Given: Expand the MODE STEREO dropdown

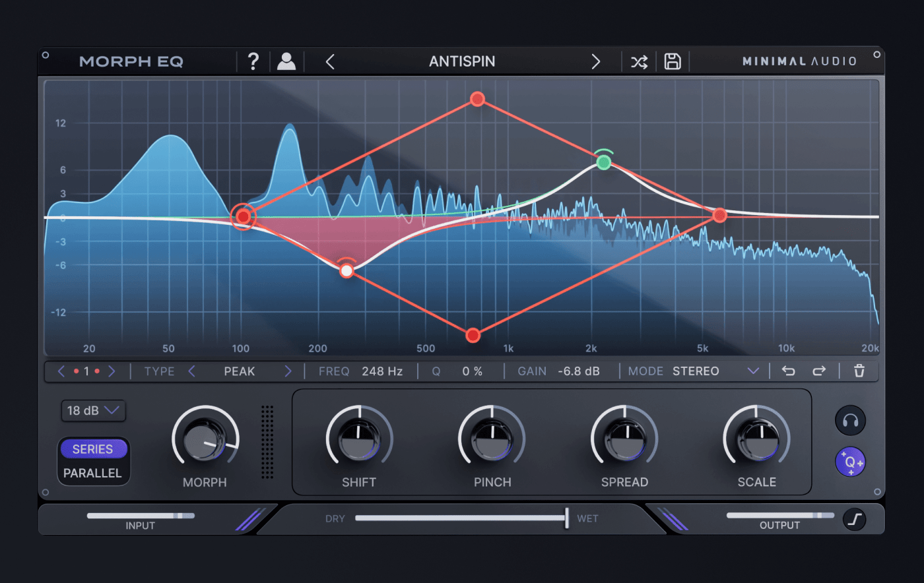Looking at the screenshot, I should (753, 371).
